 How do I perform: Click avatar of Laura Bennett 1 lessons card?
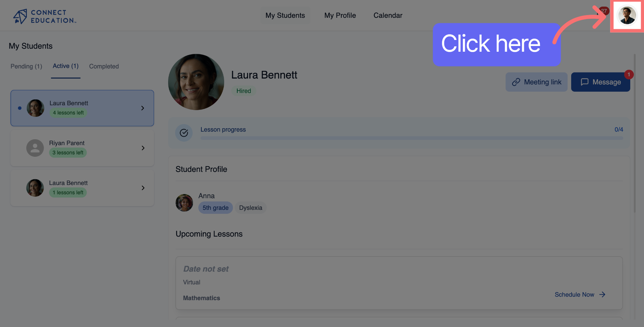(35, 188)
